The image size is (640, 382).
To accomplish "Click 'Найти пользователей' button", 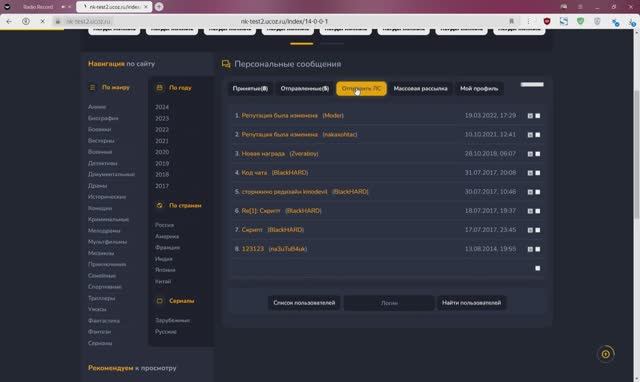I will (x=471, y=303).
